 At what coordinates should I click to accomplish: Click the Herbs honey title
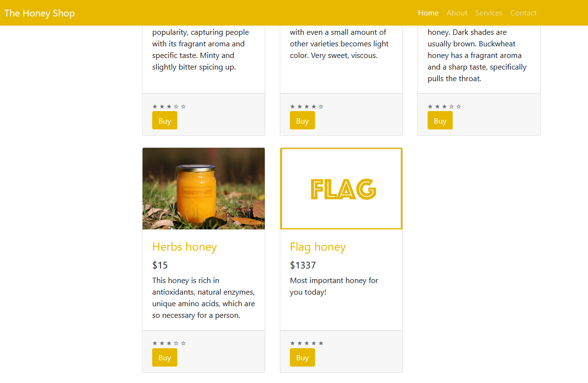185,247
